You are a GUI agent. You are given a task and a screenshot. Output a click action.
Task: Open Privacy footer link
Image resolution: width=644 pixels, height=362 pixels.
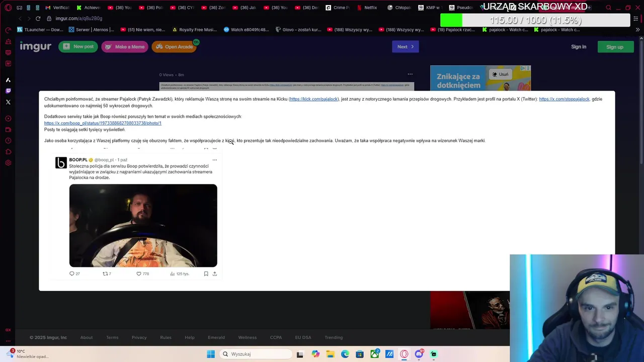139,337
